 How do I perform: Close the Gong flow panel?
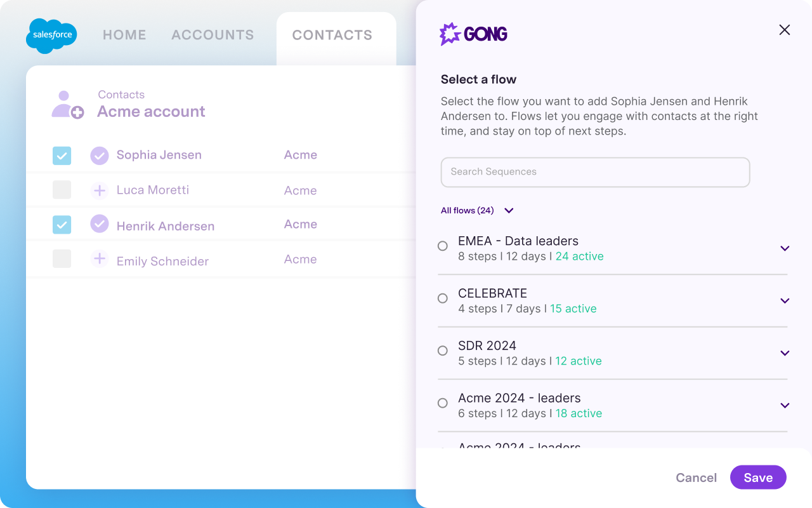(785, 30)
